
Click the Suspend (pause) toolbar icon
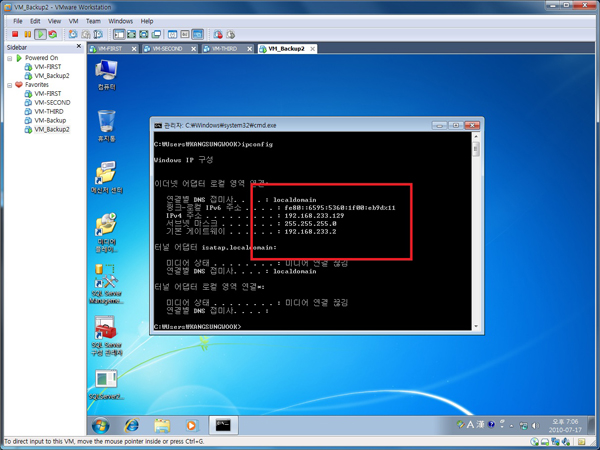click(x=28, y=34)
